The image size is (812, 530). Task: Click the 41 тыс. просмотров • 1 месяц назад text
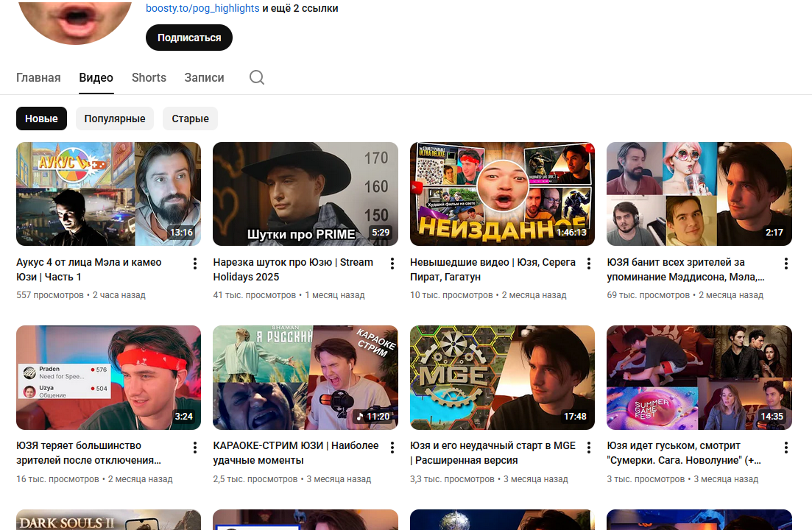[289, 295]
